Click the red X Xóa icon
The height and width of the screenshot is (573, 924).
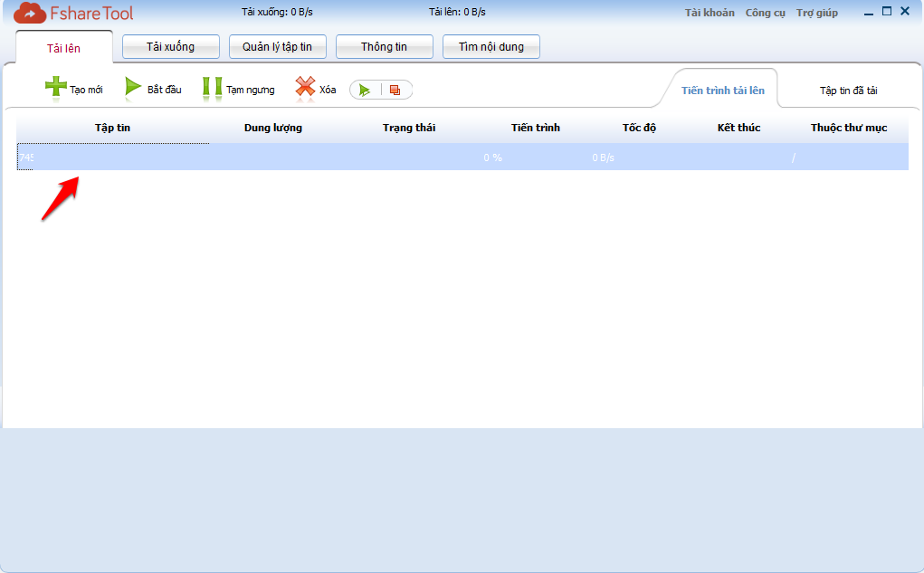point(305,88)
